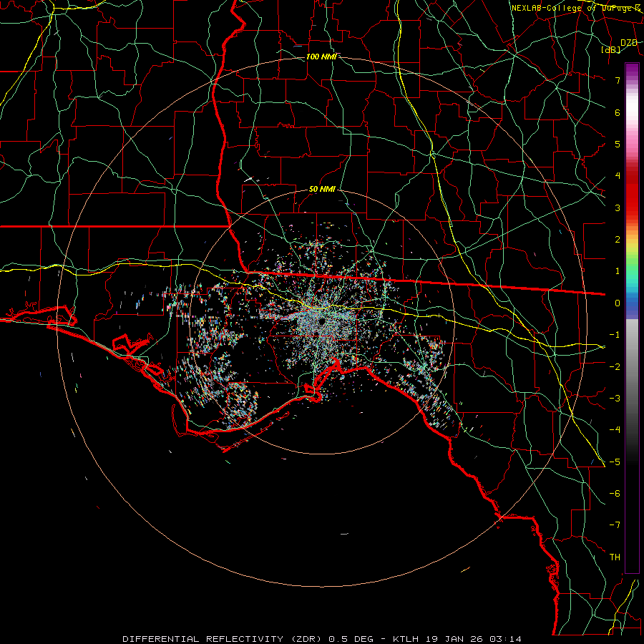Image resolution: width=644 pixels, height=644 pixels.
Task: Click the '-7' value on the color scale
Action: 615,525
